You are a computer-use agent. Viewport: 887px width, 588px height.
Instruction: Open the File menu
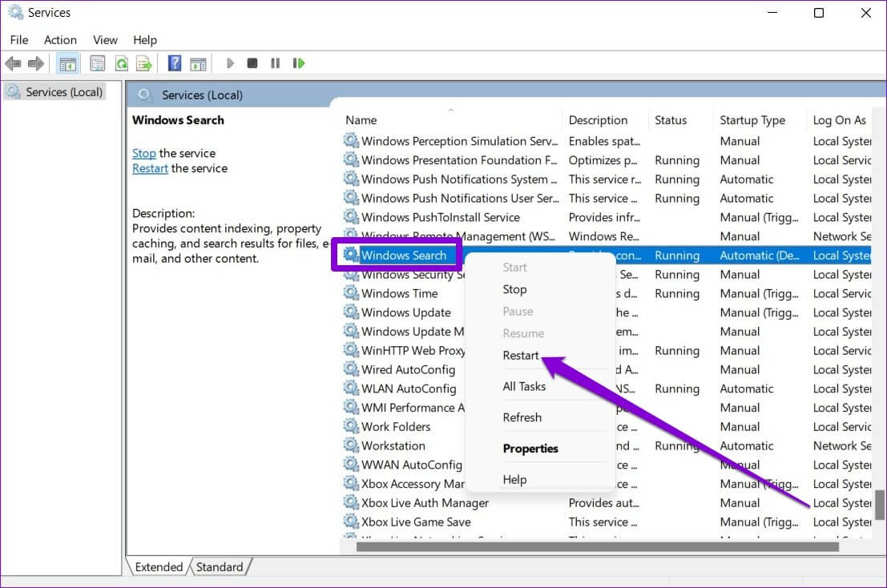click(19, 39)
